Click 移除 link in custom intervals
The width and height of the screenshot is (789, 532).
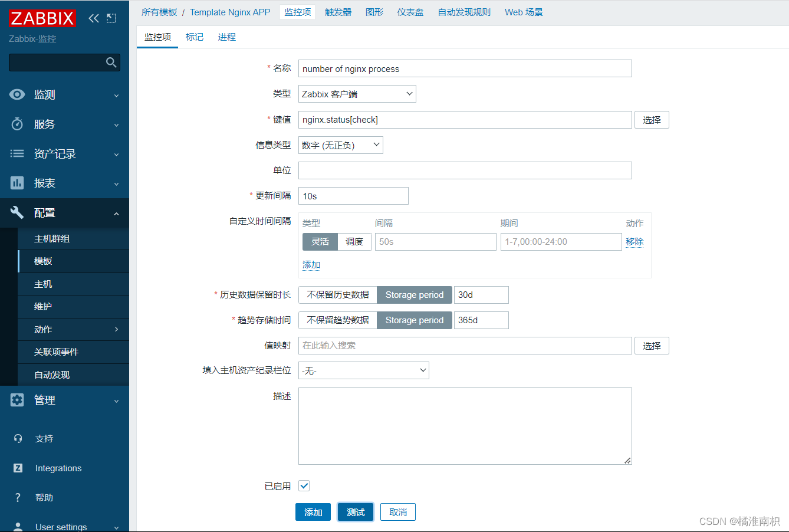[635, 242]
